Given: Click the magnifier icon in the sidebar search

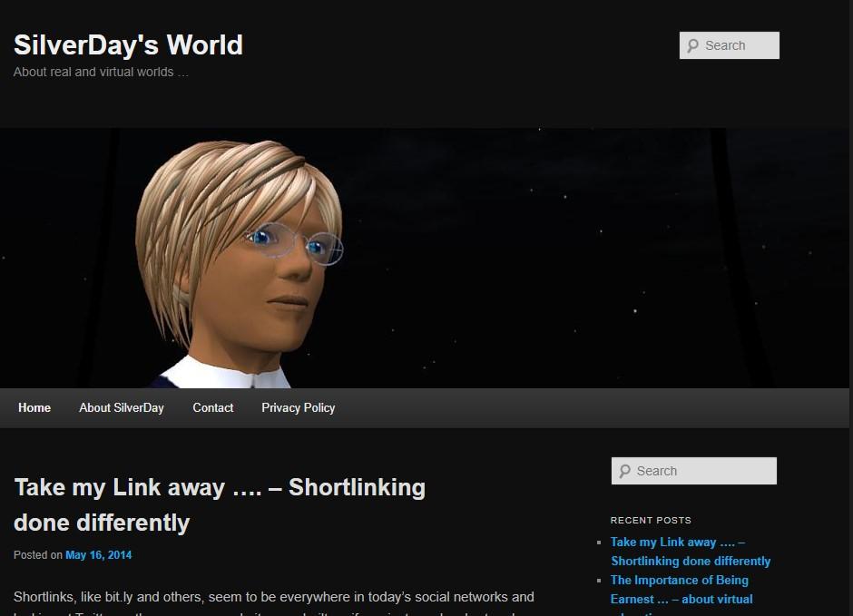Looking at the screenshot, I should pyautogui.click(x=624, y=471).
